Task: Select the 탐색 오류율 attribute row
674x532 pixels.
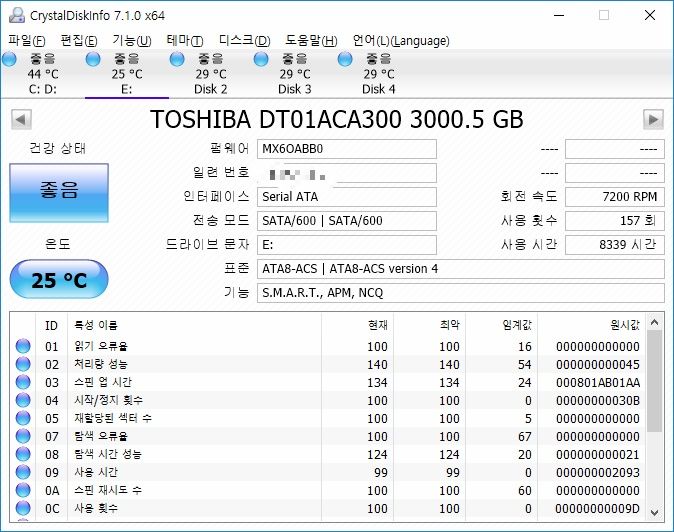Action: tap(328, 437)
